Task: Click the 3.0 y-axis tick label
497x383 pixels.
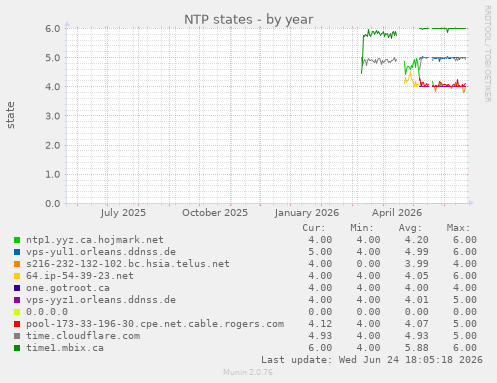Action: [x=53, y=116]
